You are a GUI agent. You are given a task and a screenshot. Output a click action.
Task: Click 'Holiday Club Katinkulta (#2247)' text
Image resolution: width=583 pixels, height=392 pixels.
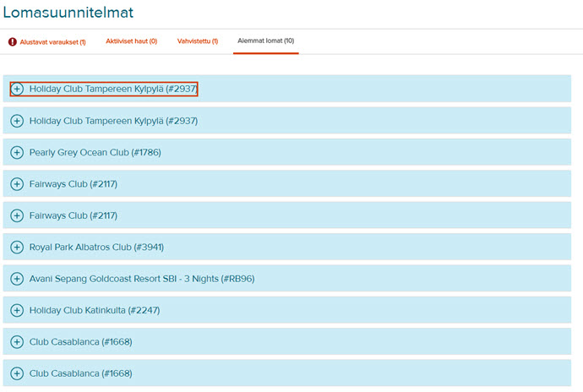tap(95, 311)
